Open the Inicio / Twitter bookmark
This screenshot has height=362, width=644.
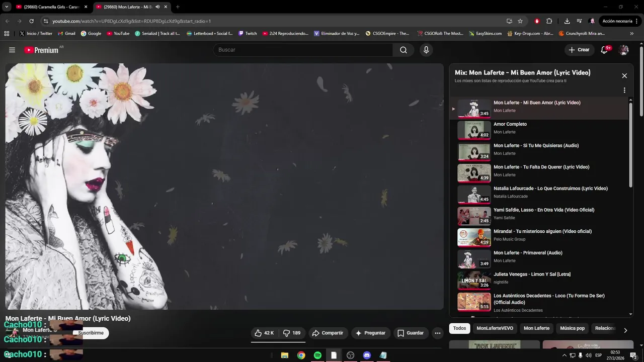coord(36,34)
